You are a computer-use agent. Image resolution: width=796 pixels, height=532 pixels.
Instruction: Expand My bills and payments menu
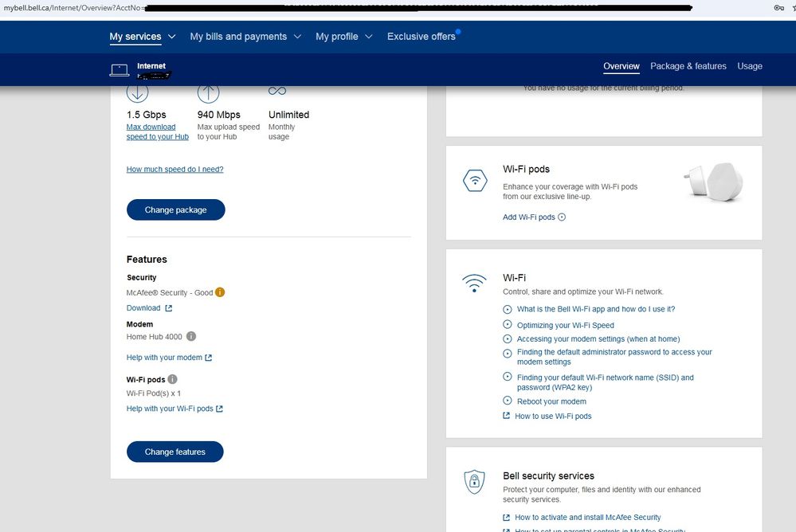[x=245, y=37]
